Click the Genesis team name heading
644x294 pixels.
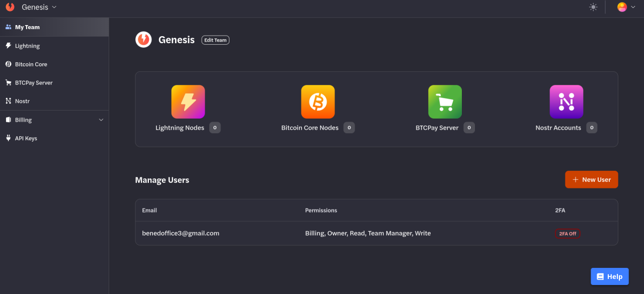point(176,40)
